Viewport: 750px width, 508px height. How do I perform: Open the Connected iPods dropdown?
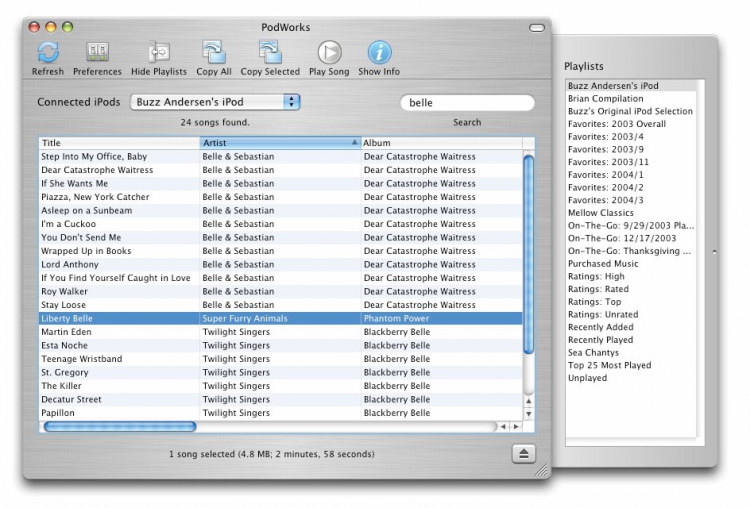click(216, 102)
